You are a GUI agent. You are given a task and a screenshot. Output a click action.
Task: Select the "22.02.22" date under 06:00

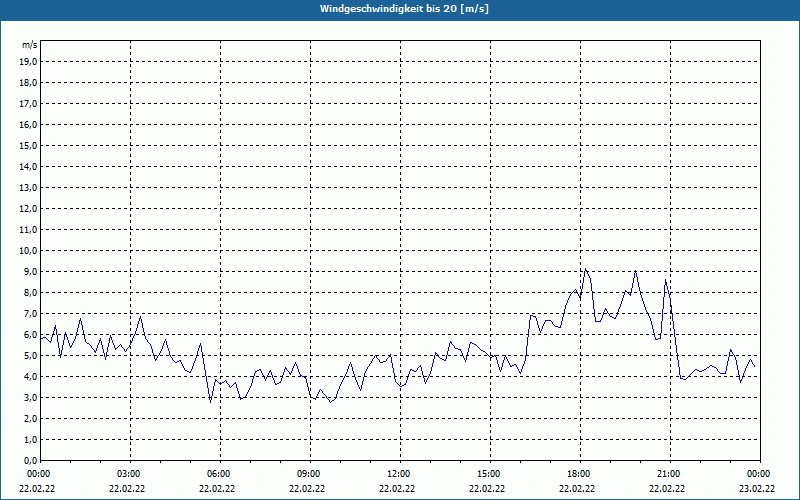pos(217,489)
